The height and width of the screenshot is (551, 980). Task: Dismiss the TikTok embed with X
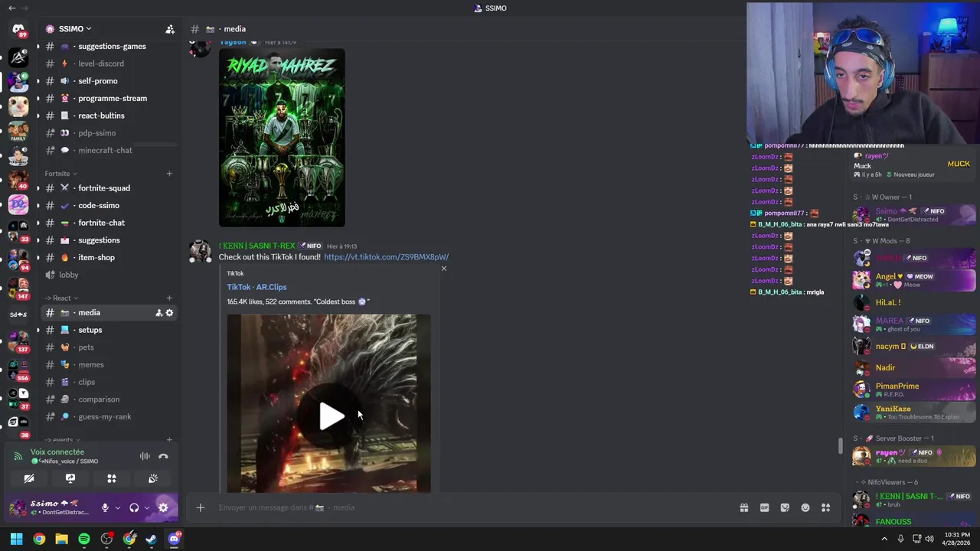[443, 268]
